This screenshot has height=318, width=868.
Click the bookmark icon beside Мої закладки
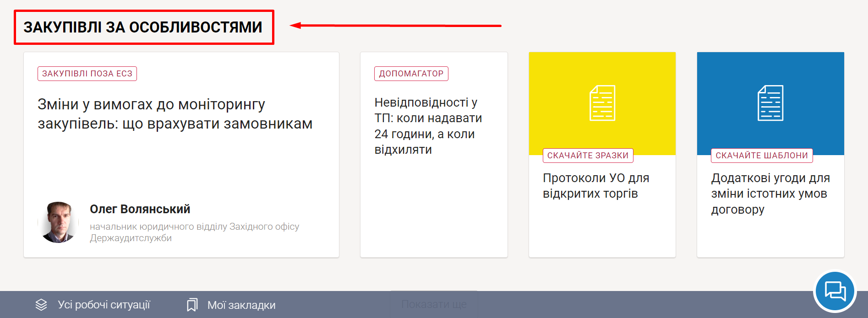[192, 305]
